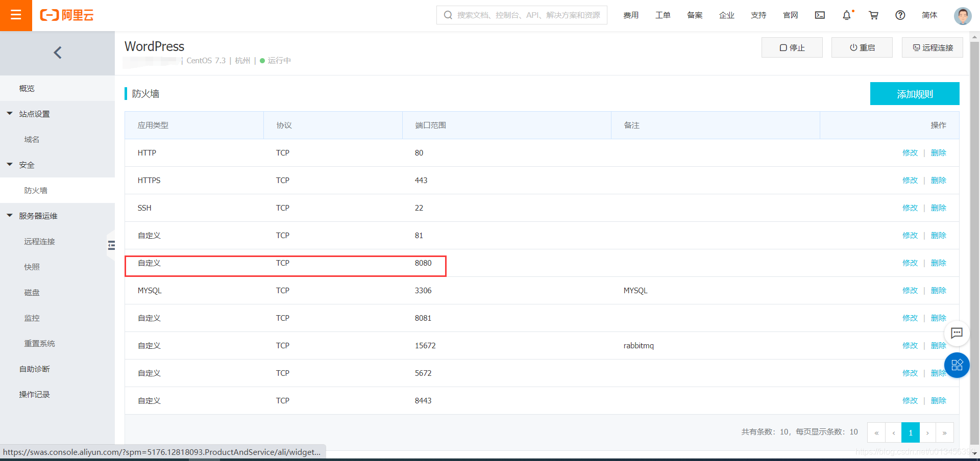Click 删除 for the SSH rule
Screen dimensions: 980x461
click(938, 208)
